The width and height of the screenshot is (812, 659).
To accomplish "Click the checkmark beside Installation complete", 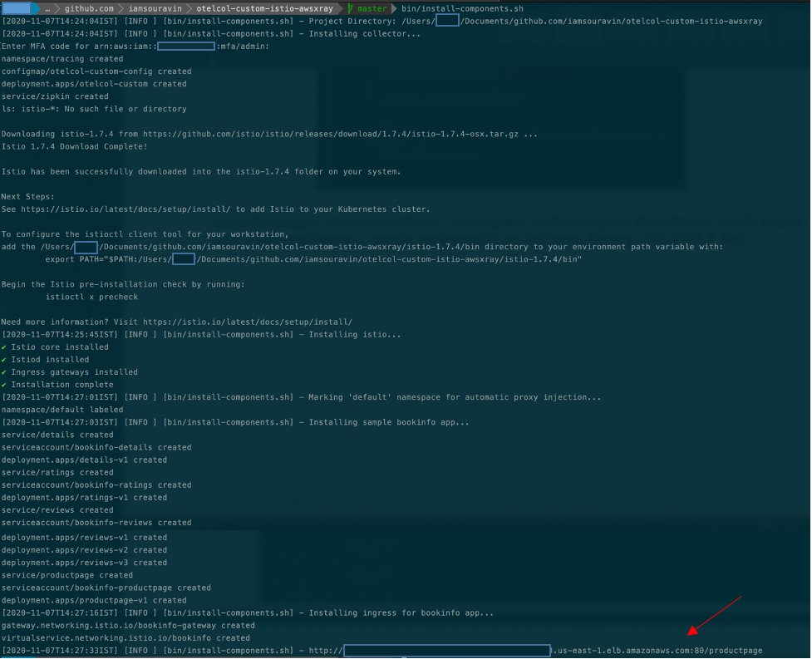I will coord(4,384).
